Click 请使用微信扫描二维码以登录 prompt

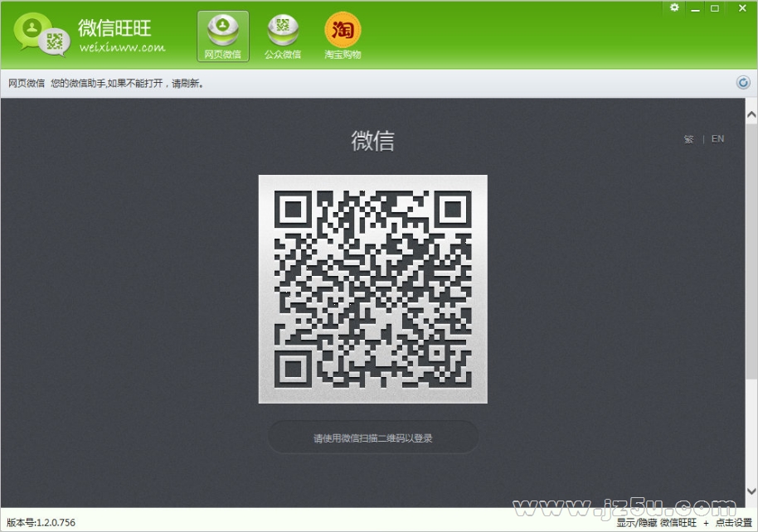pos(372,438)
